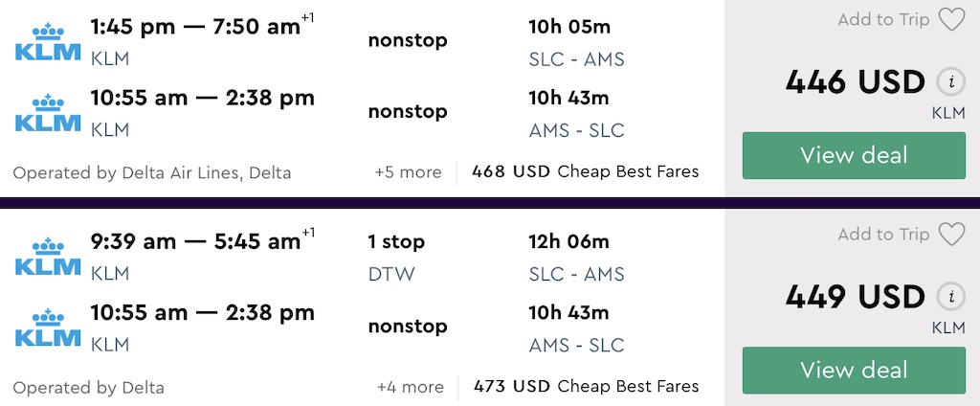Open the 473 USD Cheap Best Fares offer
The image size is (980, 406).
click(586, 387)
